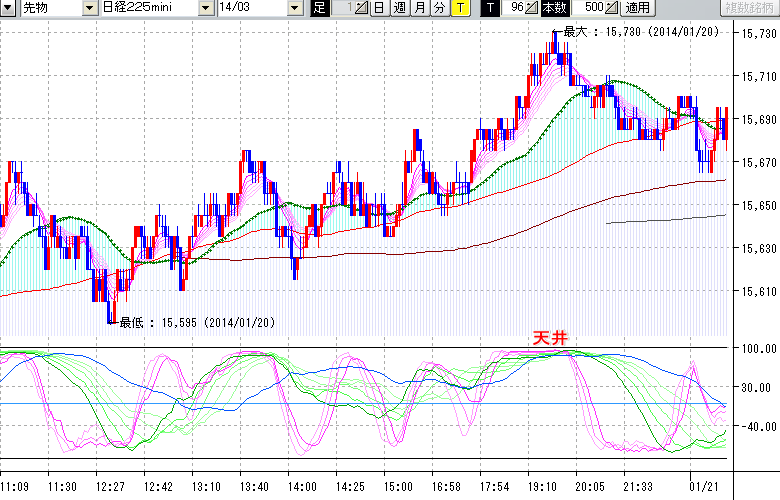This screenshot has width=780, height=500.
Task: Click the black 足 label icon
Action: (319, 8)
